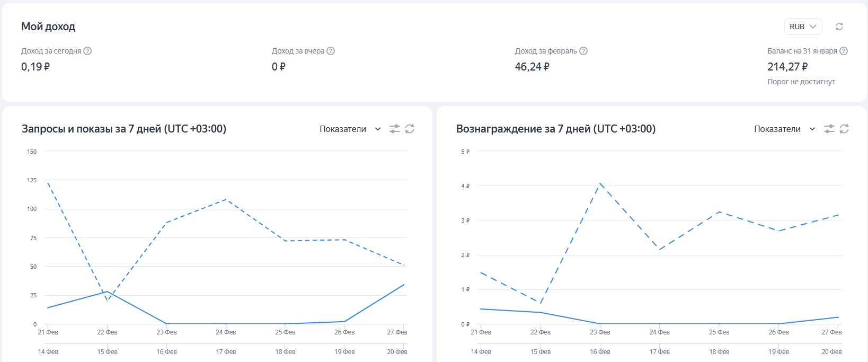Click dashed line peak at 23 Фев reward chart
This screenshot has height=362, width=868.
[x=600, y=183]
